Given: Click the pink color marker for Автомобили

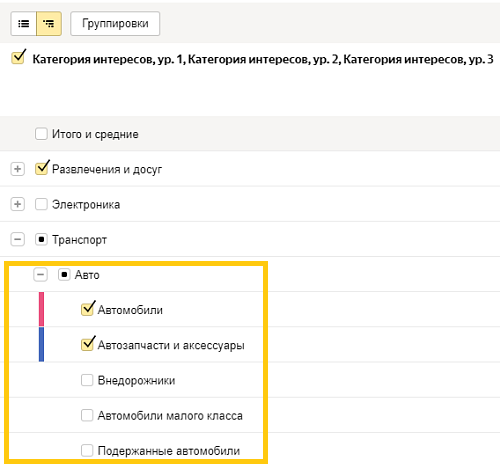Looking at the screenshot, I should point(41,309).
